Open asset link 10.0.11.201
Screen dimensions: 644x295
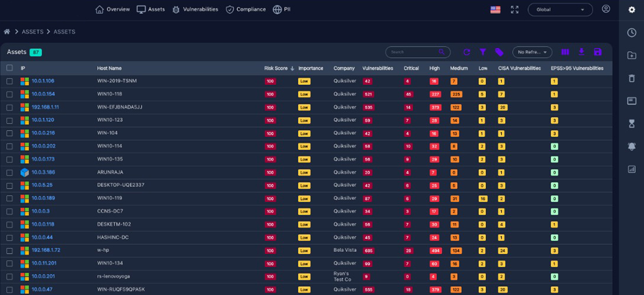tap(44, 263)
